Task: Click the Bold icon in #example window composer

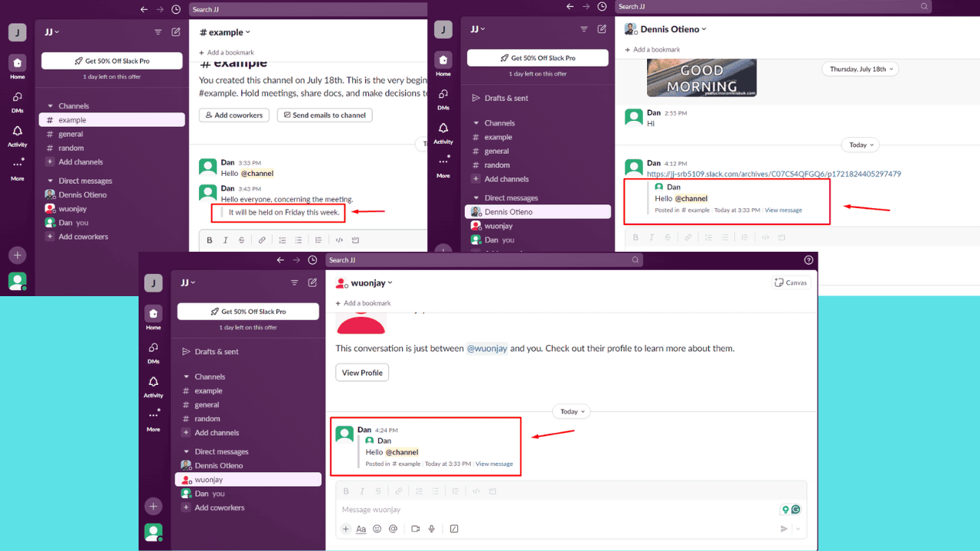Action: [x=210, y=240]
